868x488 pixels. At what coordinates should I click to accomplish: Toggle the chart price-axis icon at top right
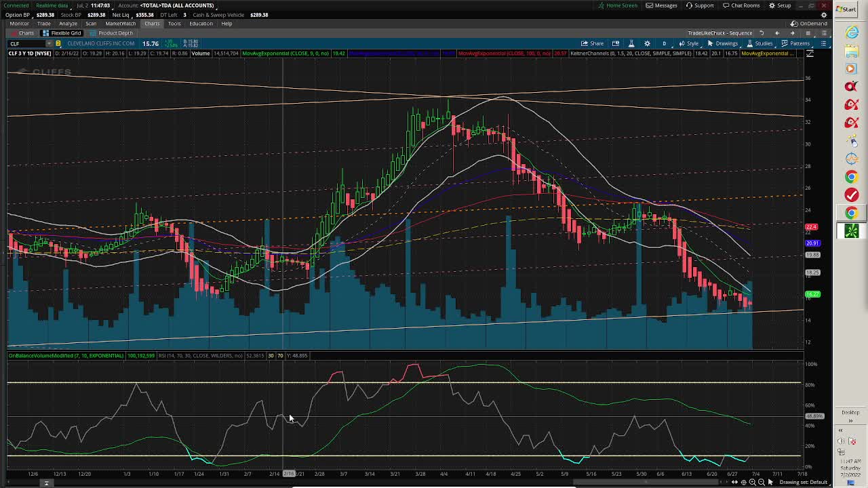pyautogui.click(x=810, y=53)
